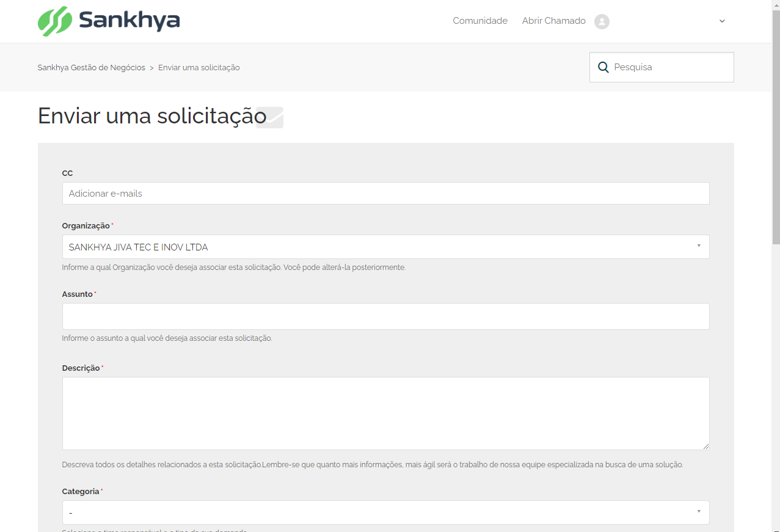Focus the Pesquisa search field

[662, 67]
